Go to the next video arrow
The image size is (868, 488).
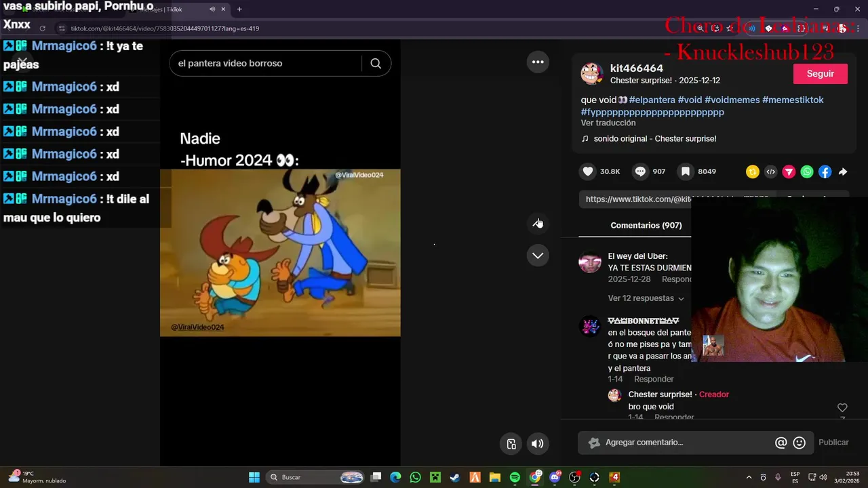click(538, 256)
